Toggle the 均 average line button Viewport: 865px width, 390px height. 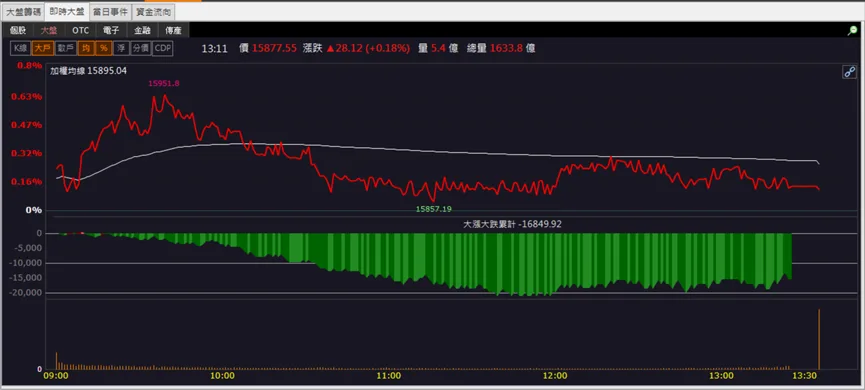[x=86, y=49]
